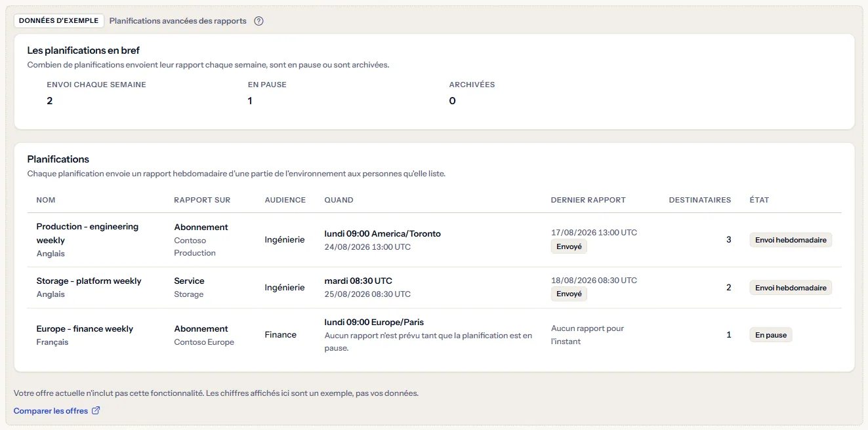
Task: Open the Europe - finance weekly schedule
Action: pyautogui.click(x=85, y=329)
